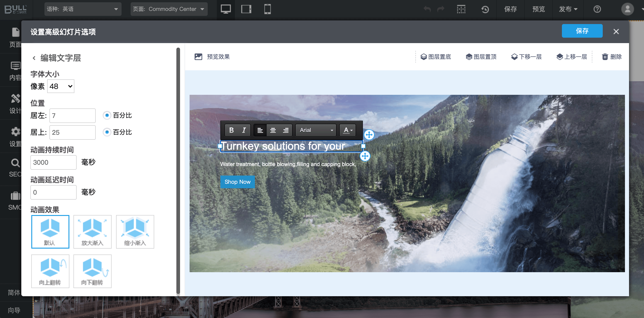Expand the language 语种 dropdown
Viewport: 644px width, 318px height.
(x=83, y=9)
